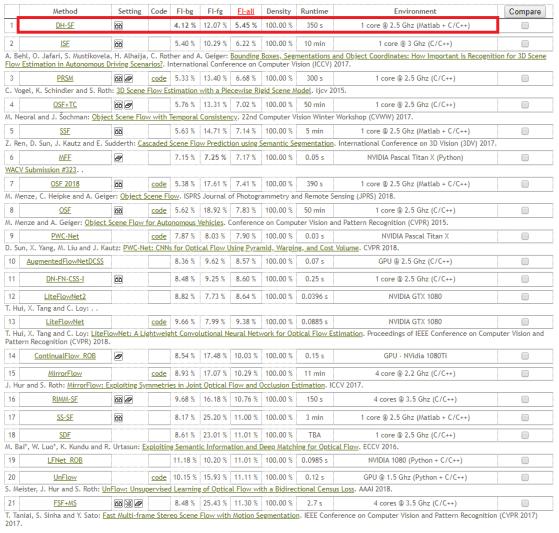Click the setting icon in ContinualFlow_ROB row

coord(118,356)
